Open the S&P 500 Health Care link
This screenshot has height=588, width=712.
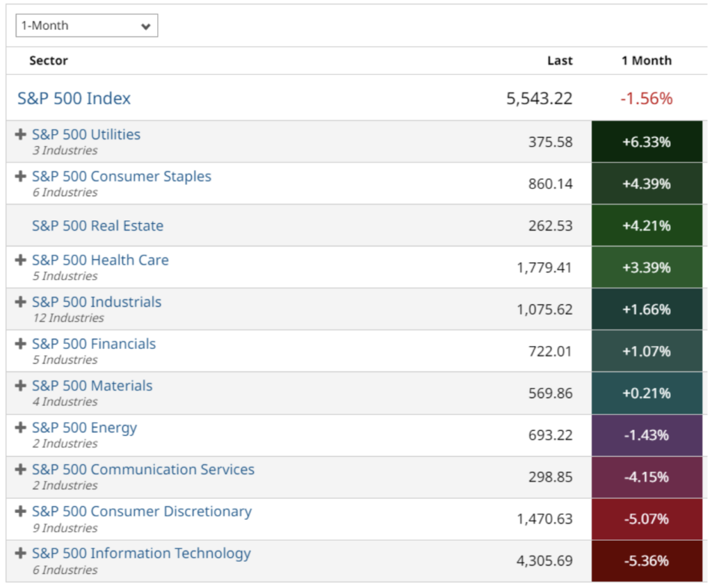point(100,260)
